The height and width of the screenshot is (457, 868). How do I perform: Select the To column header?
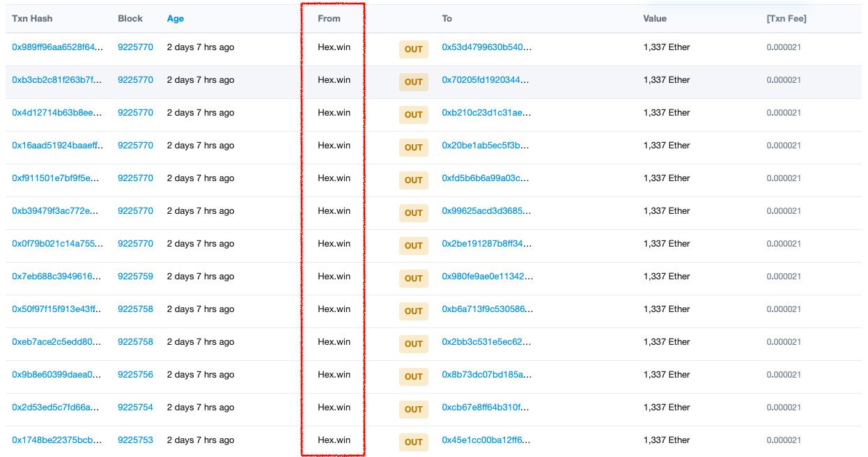[x=447, y=19]
